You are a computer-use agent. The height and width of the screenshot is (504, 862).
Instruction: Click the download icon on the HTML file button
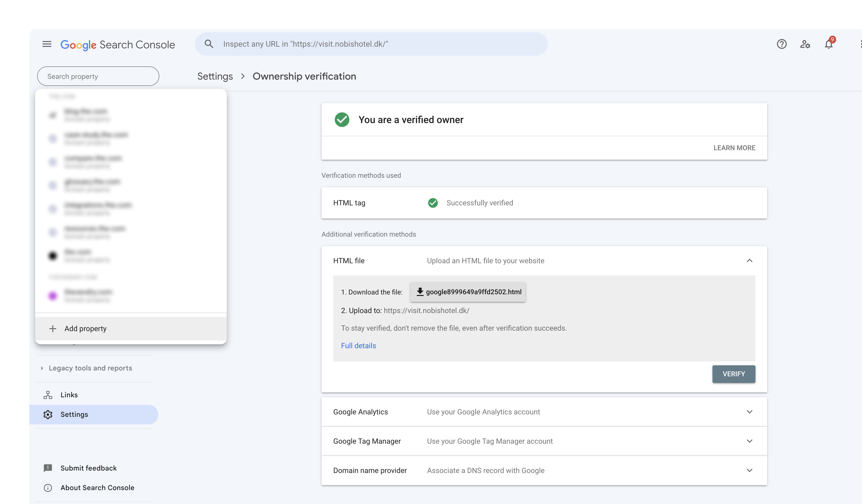point(420,292)
